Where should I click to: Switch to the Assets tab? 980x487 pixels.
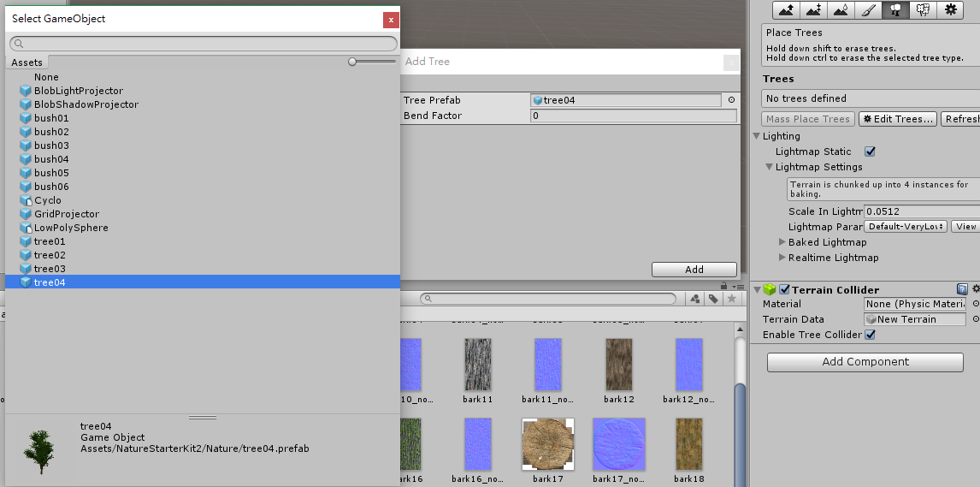click(27, 62)
